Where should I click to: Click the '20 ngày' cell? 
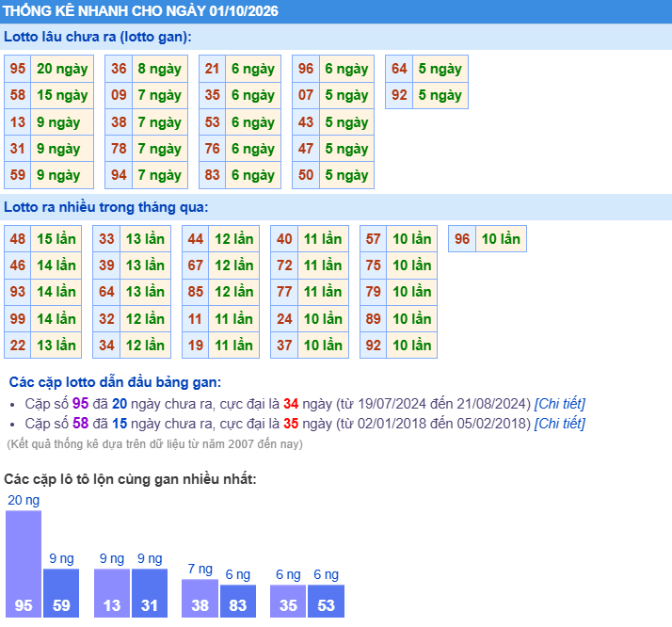point(62,69)
